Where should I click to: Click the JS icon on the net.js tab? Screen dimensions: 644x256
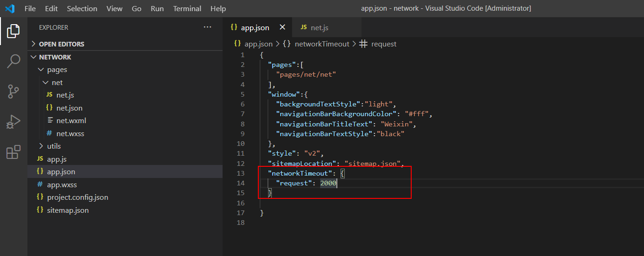click(303, 27)
